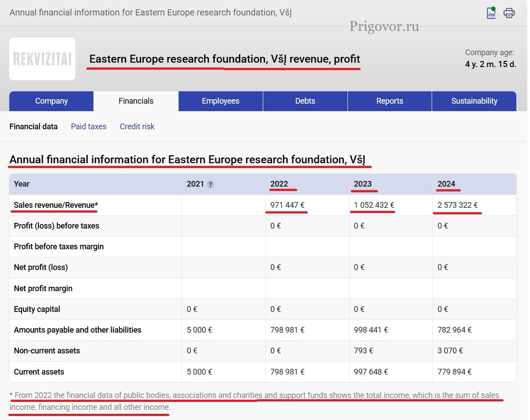
Task: Click the 2024 column header
Action: point(446,184)
